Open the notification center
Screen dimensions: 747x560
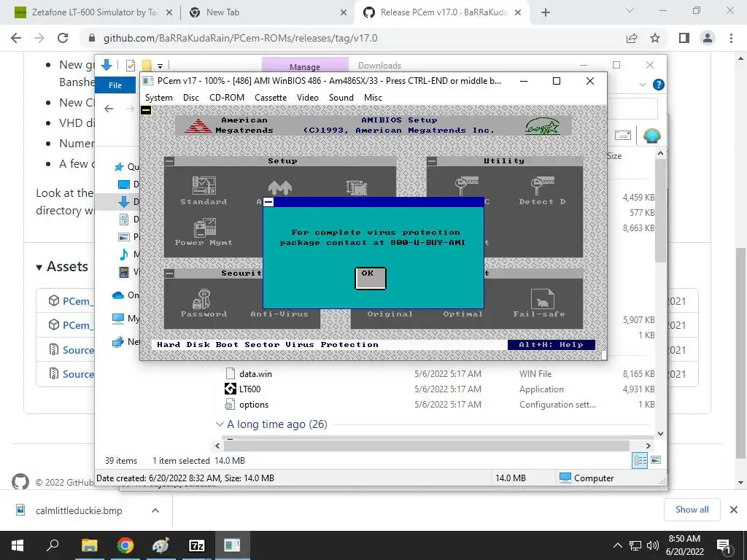click(x=724, y=546)
